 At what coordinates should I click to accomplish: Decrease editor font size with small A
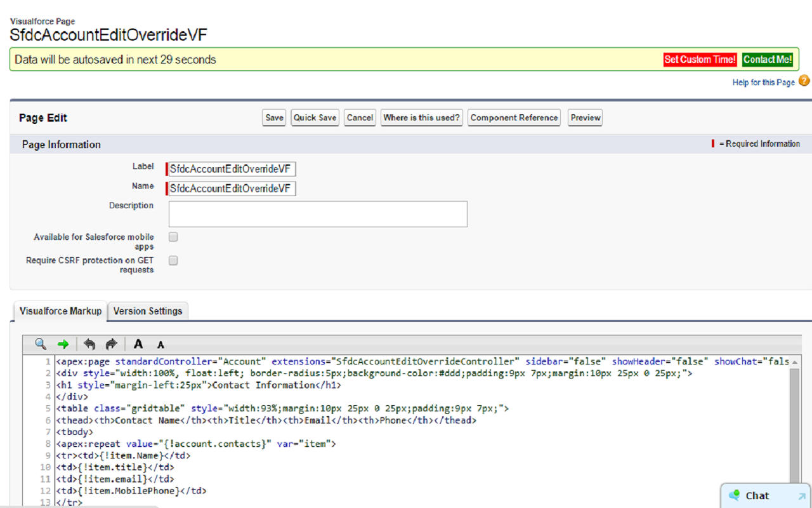[160, 345]
